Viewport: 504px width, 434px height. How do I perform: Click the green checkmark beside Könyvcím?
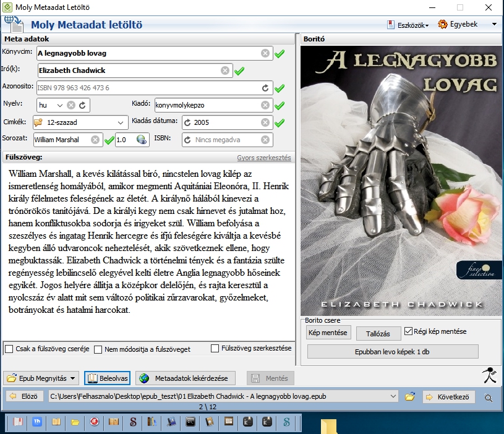pos(280,53)
